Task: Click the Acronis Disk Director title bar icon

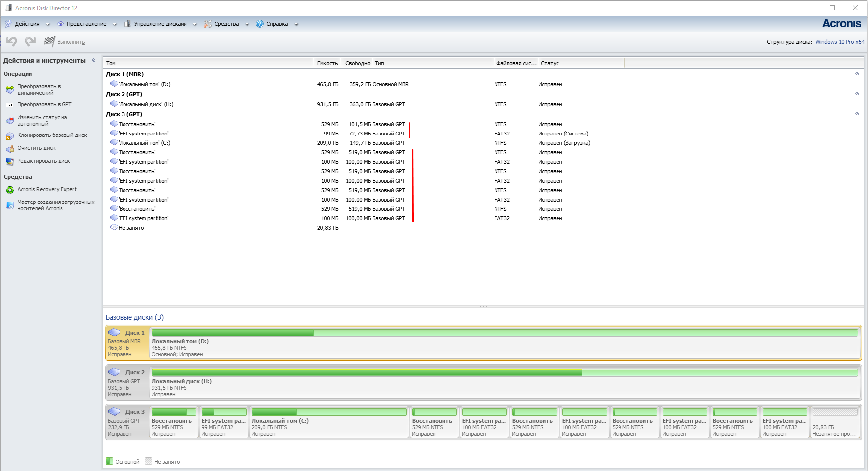Action: point(9,8)
